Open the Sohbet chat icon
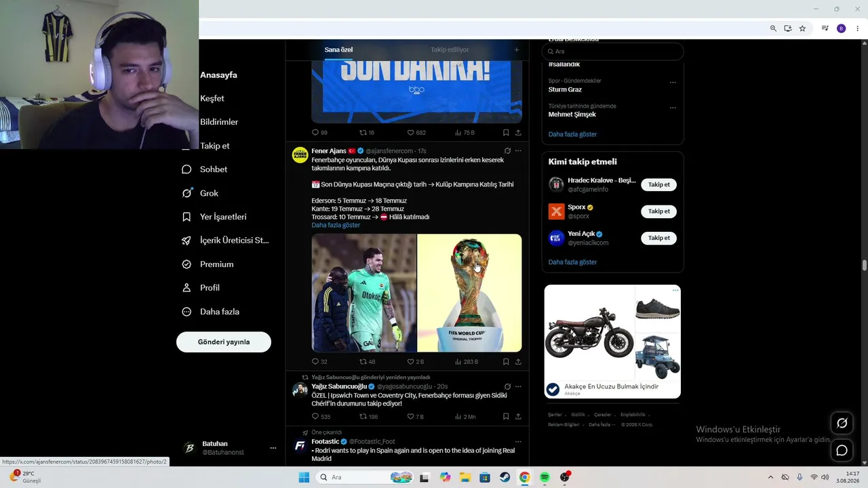Screen dimensions: 868x488 click(x=186, y=169)
